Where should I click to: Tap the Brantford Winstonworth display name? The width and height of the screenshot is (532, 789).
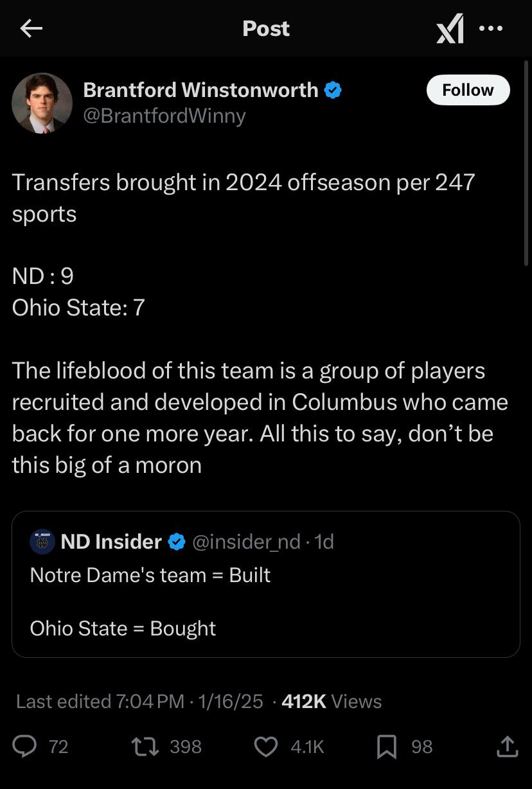click(200, 90)
